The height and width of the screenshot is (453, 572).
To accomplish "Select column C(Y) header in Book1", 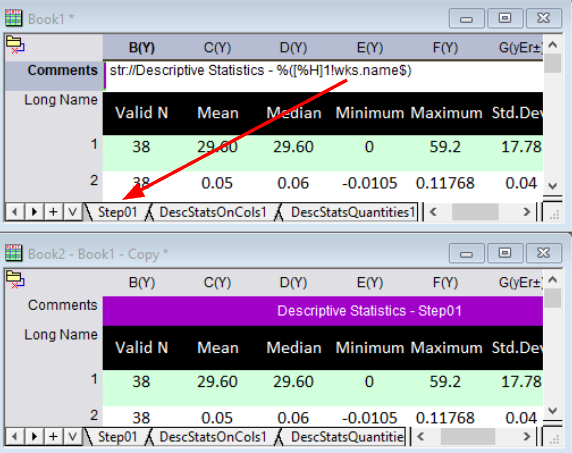I will [217, 47].
